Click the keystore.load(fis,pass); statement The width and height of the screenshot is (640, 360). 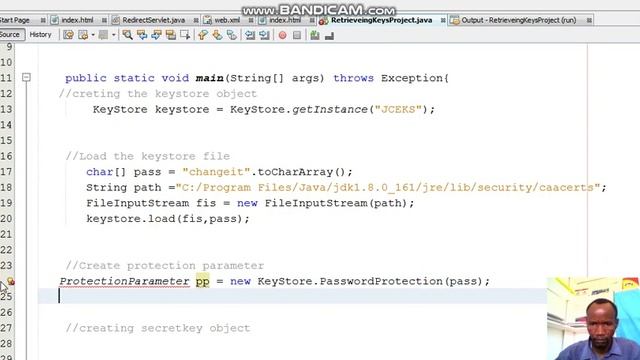pyautogui.click(x=167, y=219)
